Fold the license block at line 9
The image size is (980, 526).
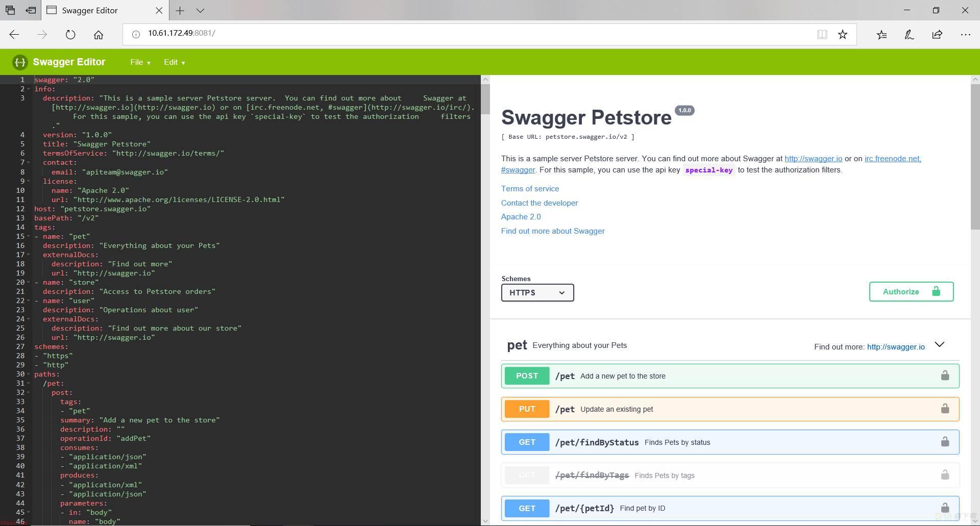pyautogui.click(x=29, y=181)
